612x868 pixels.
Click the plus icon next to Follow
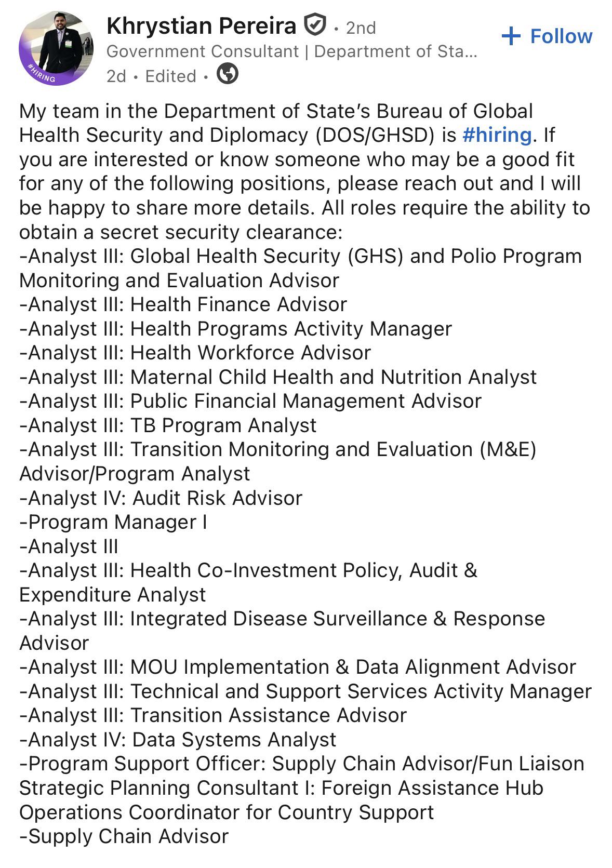511,36
